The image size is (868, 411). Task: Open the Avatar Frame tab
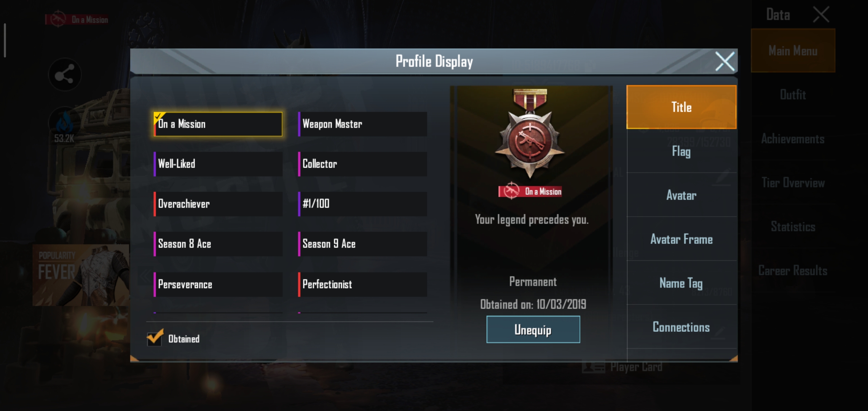(x=681, y=239)
